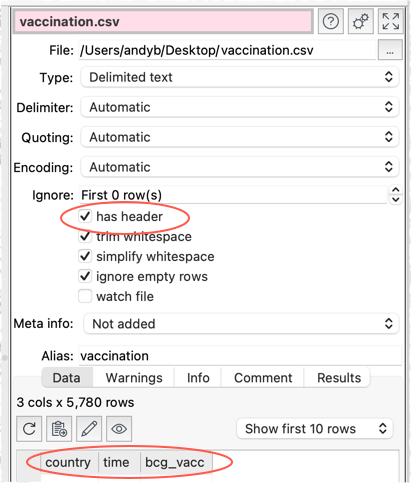Viewport: 411px width, 483px height.
Task: Open the Delimiter dropdown
Action: coord(240,107)
